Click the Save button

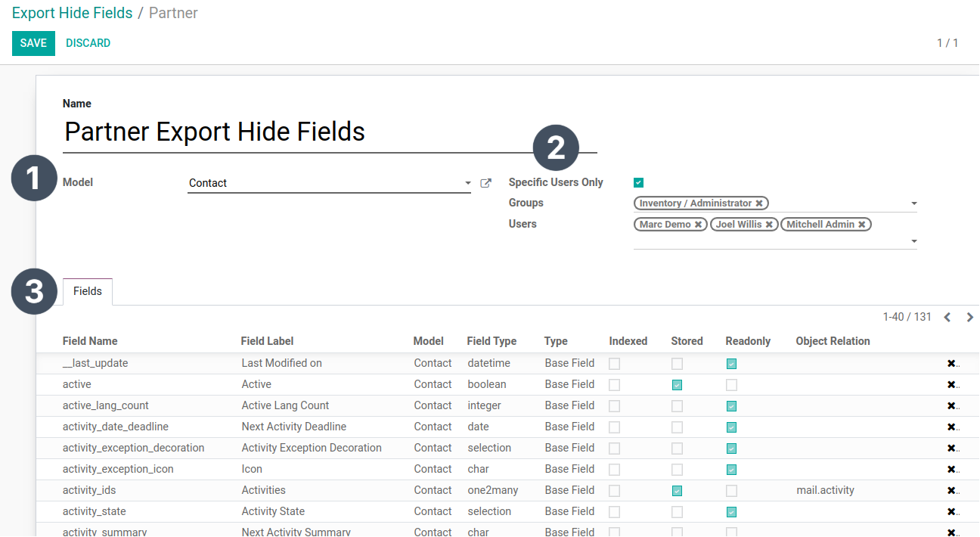click(x=33, y=43)
